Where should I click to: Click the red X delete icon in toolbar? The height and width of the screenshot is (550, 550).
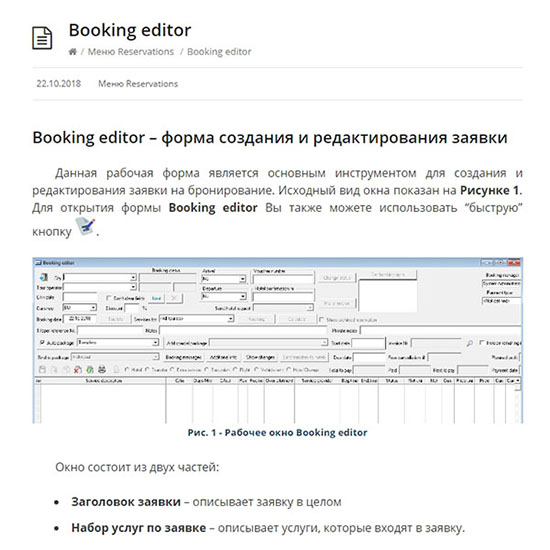(78, 369)
